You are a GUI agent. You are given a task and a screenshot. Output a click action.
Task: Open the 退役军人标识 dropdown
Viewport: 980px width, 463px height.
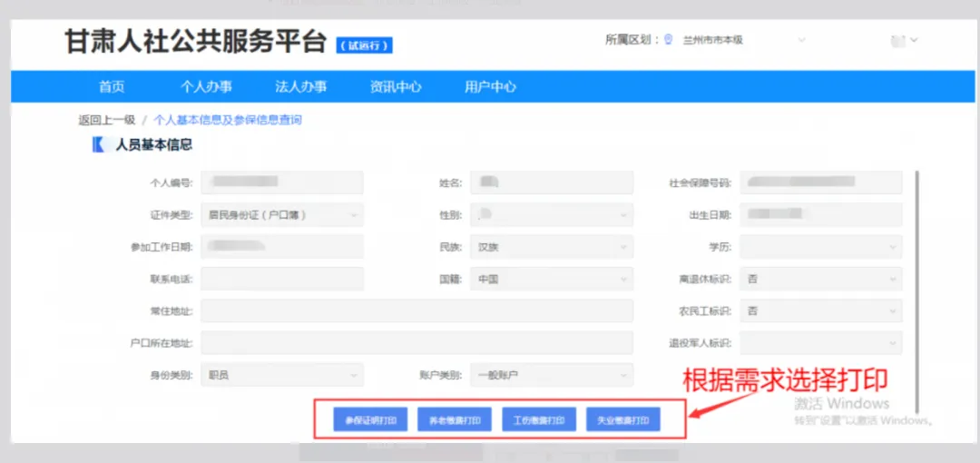point(820,343)
